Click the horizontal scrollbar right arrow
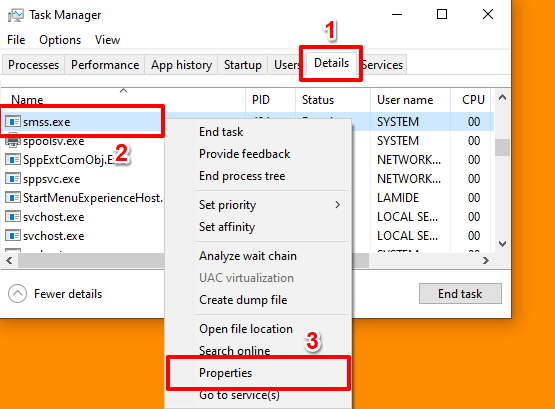 486,261
